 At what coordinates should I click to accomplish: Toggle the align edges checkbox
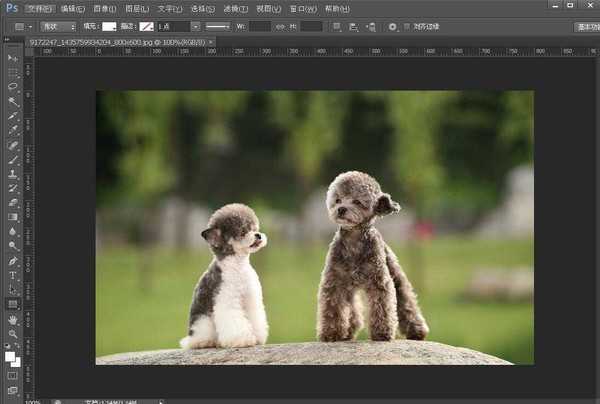click(x=405, y=26)
